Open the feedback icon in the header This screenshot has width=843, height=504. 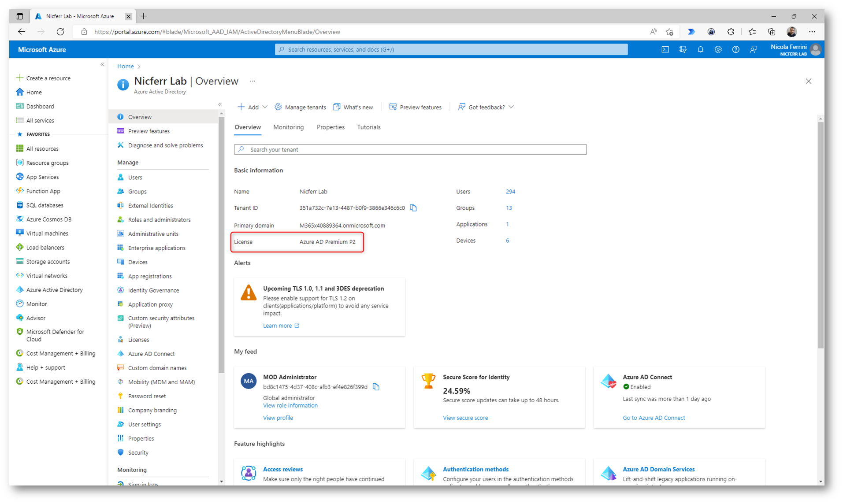click(754, 50)
